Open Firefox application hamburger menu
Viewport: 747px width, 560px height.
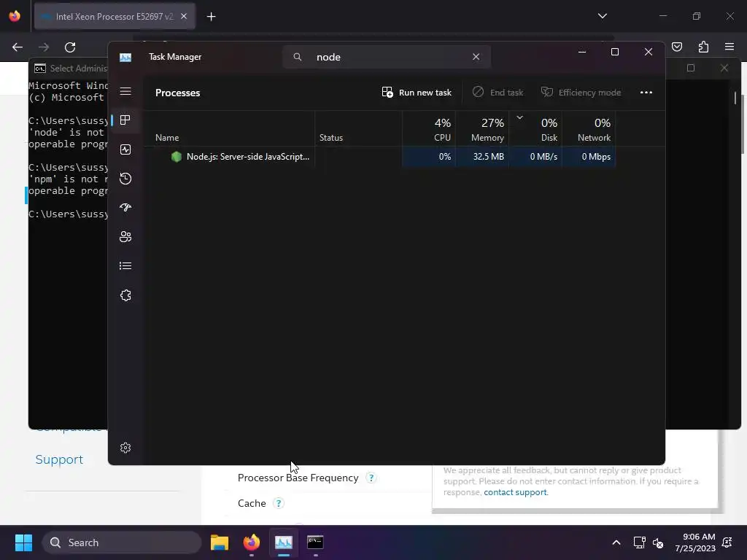point(729,47)
